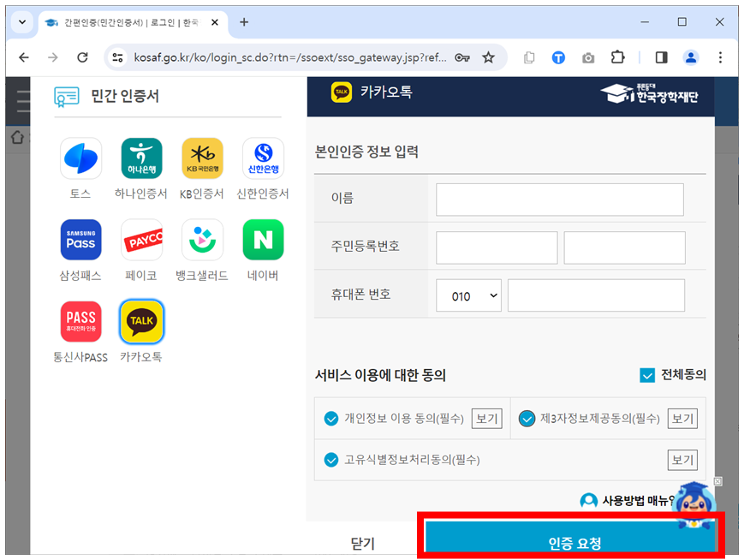Click the blue T extension icon
Viewport: 744px width, 560px height.
point(558,58)
